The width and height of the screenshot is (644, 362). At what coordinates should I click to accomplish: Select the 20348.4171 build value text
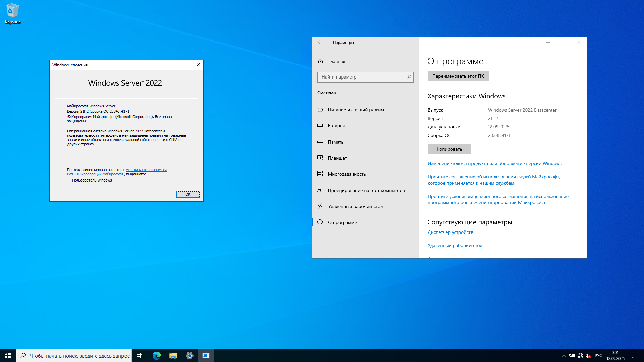point(499,135)
